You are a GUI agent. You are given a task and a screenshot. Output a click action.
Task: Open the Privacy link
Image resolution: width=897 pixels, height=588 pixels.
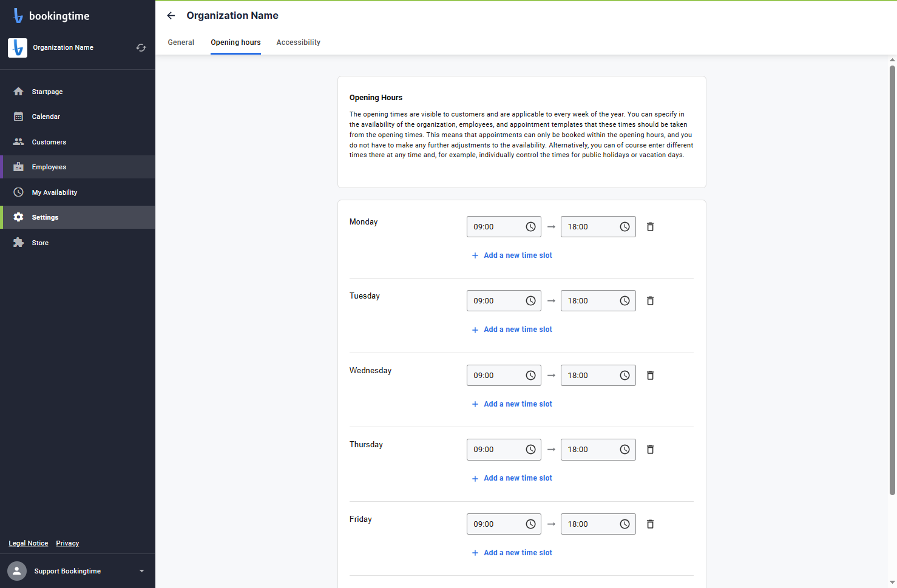pos(67,543)
